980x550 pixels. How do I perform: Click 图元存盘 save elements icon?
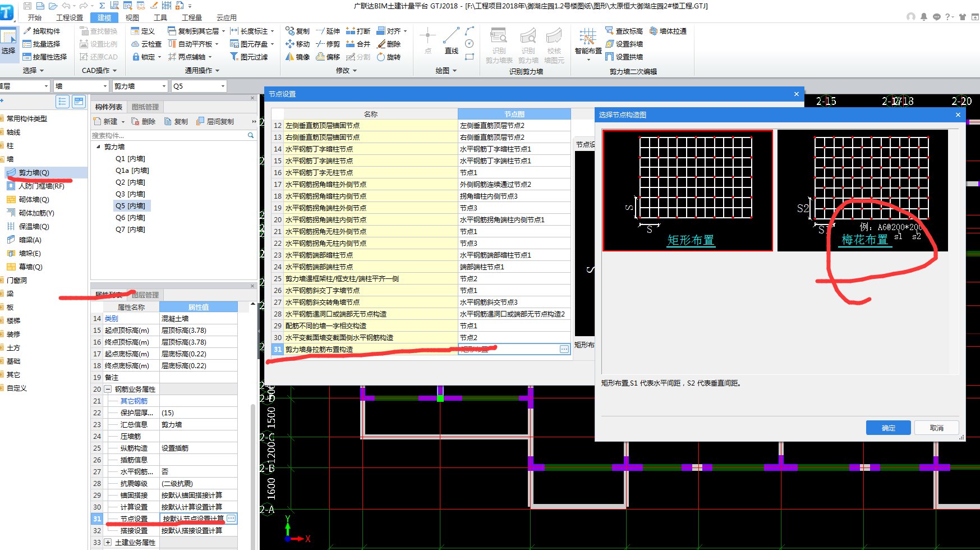234,44
